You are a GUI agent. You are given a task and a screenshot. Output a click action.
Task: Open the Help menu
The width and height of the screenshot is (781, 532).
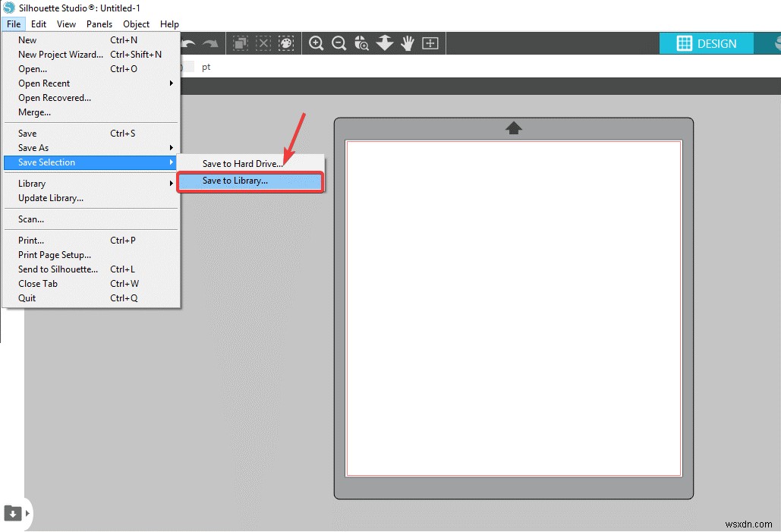point(169,24)
